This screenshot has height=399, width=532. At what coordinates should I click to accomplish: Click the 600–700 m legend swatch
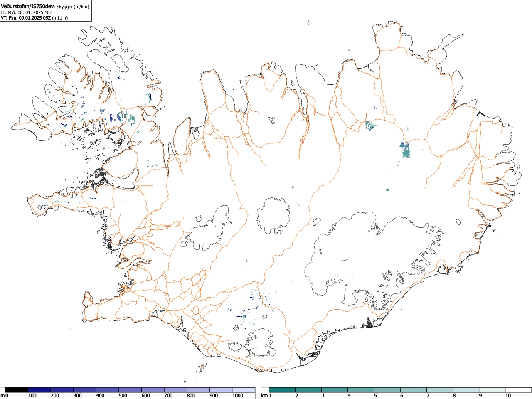(153, 390)
